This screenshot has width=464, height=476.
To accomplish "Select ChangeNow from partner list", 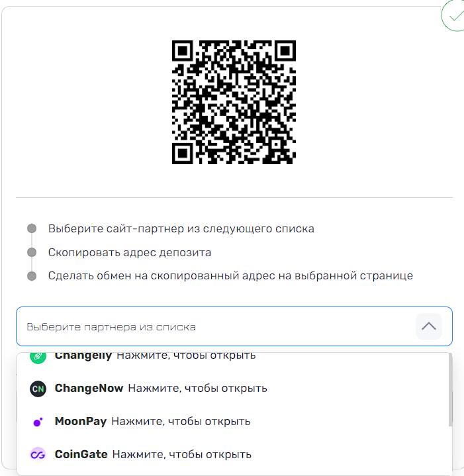I will point(234,388).
